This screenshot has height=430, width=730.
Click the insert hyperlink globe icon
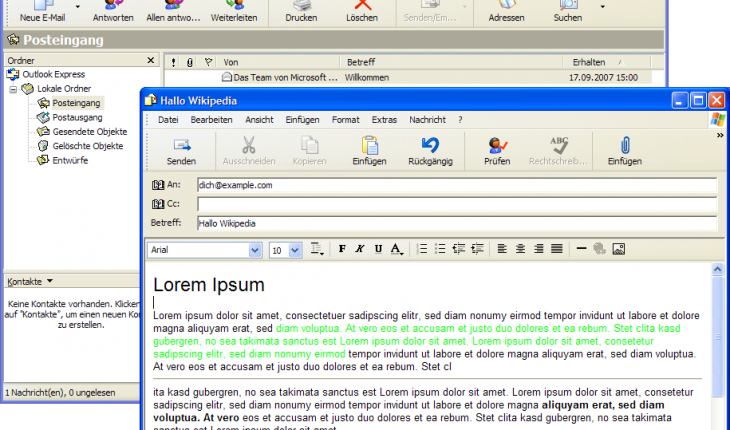600,249
